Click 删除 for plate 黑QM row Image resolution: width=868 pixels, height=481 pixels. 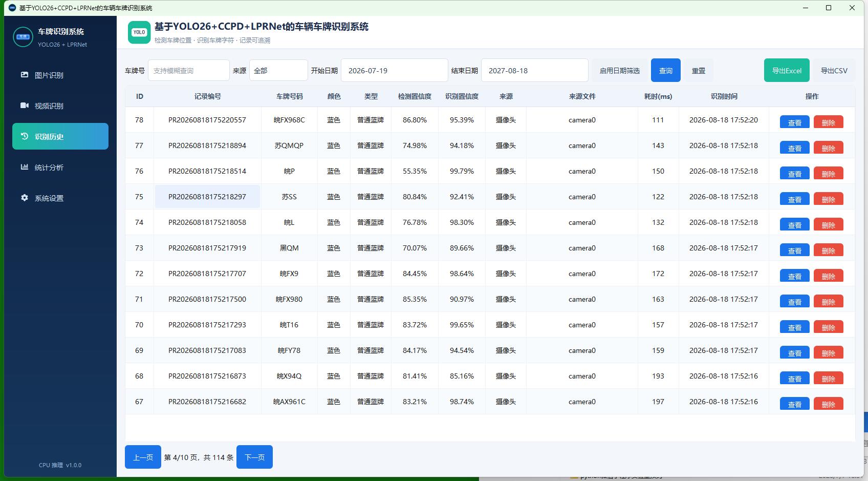coord(828,250)
